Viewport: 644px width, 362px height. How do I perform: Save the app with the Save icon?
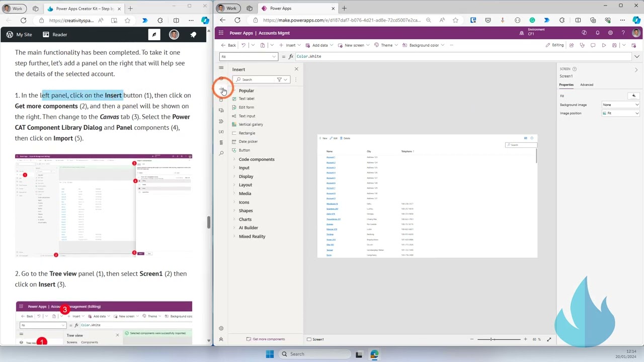pyautogui.click(x=614, y=45)
